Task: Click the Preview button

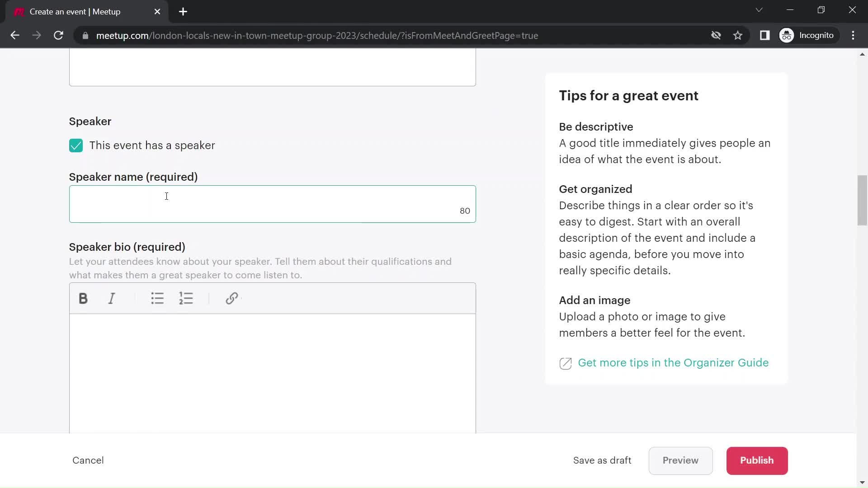Action: click(x=680, y=460)
